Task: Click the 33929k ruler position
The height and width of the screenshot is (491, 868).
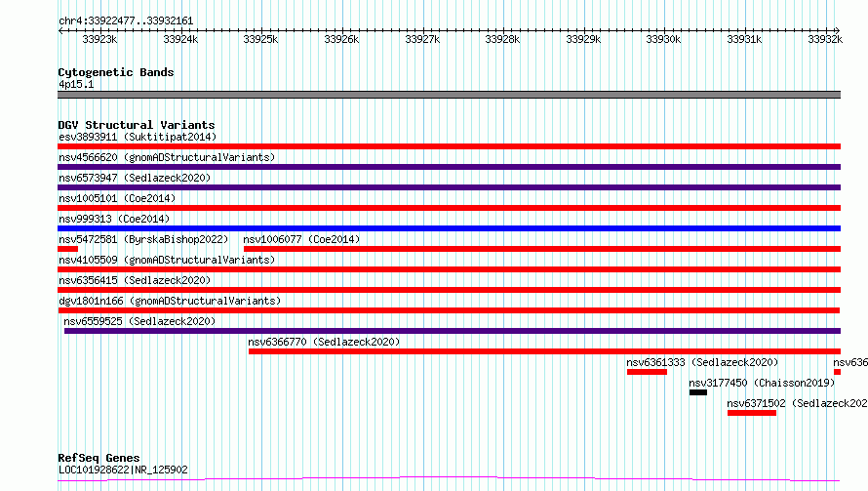Action: pos(583,39)
